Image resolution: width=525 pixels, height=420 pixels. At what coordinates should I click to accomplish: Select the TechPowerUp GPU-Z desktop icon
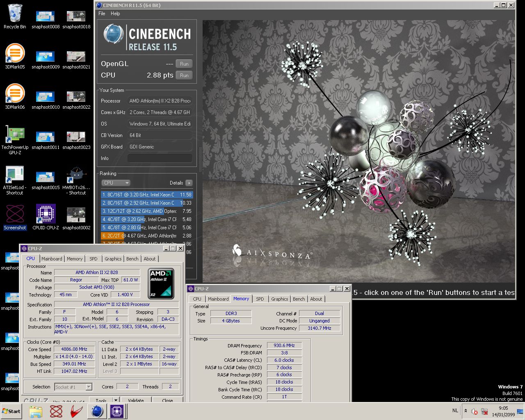point(15,139)
